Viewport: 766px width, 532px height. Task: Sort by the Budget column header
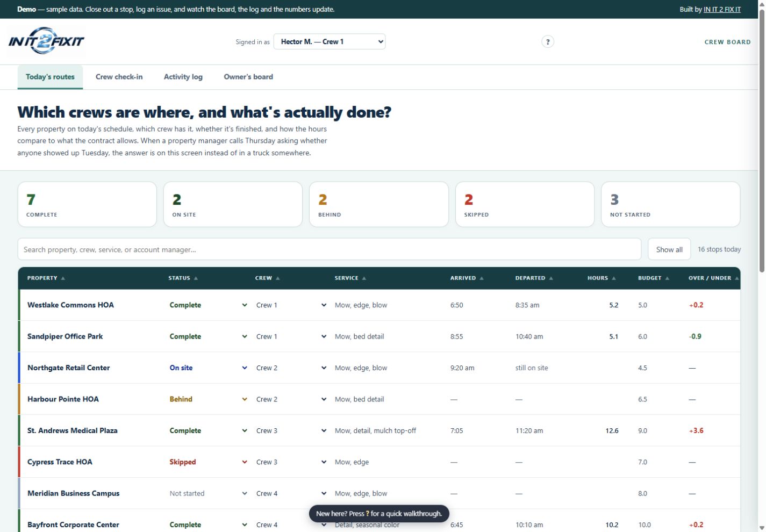coord(654,278)
